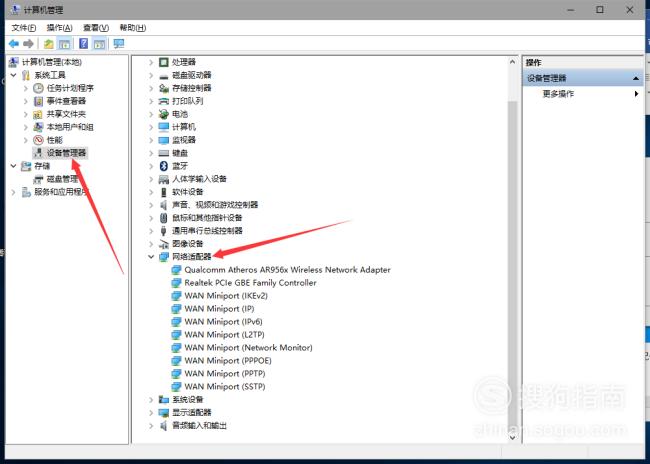Select 磁盘管理 disk management
This screenshot has width=650, height=464.
click(62, 179)
